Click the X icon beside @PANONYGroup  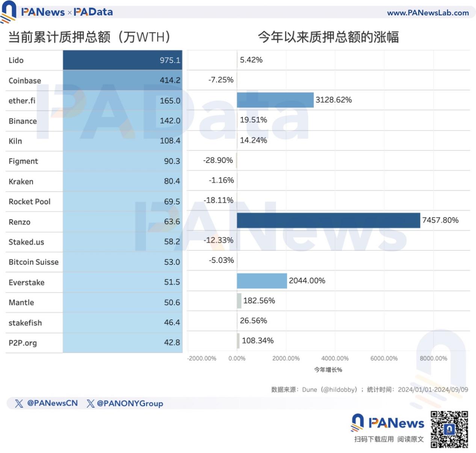pyautogui.click(x=91, y=403)
